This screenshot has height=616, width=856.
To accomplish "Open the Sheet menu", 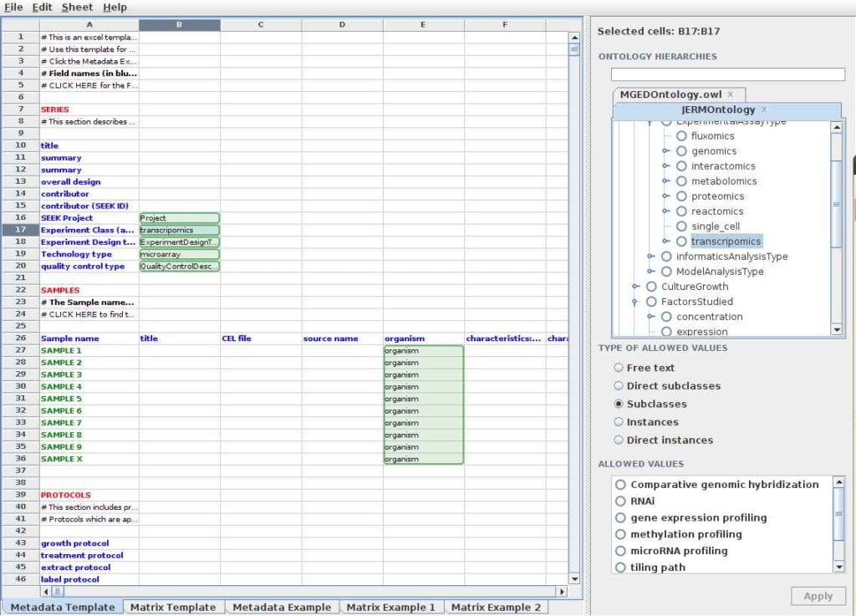I will 76,7.
